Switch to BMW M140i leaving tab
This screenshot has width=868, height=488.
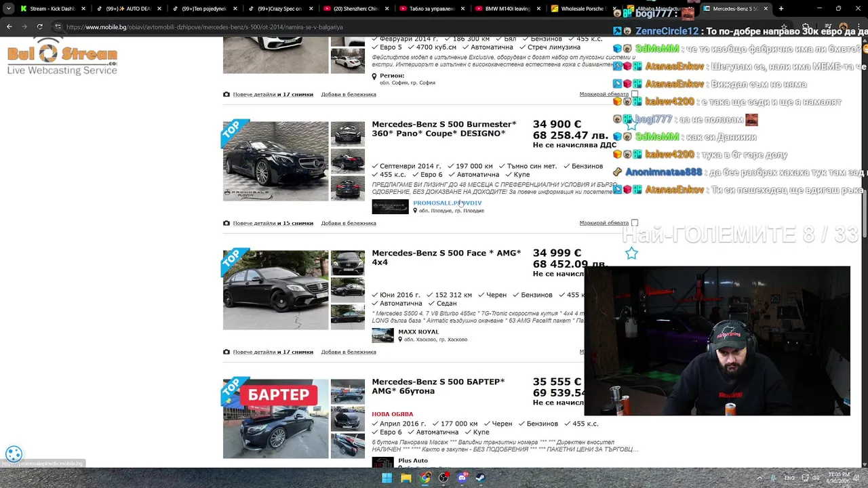pos(507,9)
